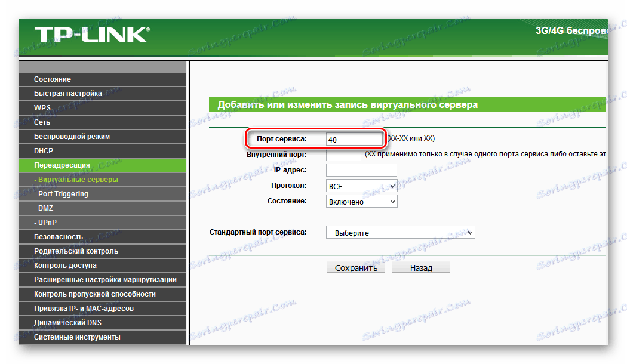The height and width of the screenshot is (364, 627).
Task: Open Виртуальные серверы submenu
Action: click(x=103, y=180)
